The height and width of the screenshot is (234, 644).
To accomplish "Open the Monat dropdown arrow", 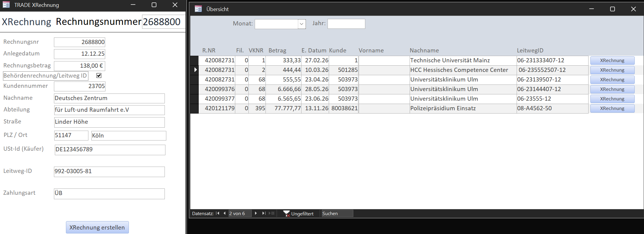I will click(302, 24).
